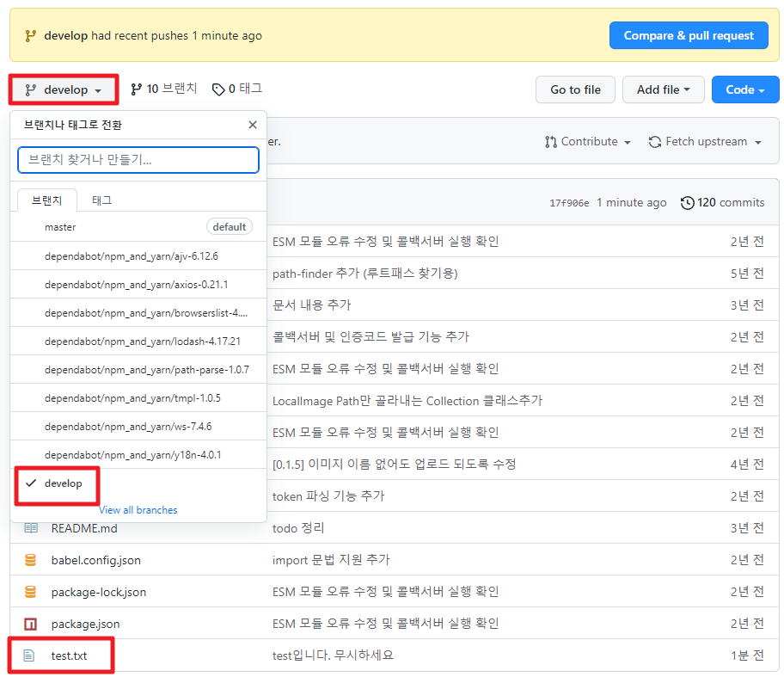Viewport: 784px width, 677px height.
Task: Open commit 'LocalImage Path만 골라내는 Collection 클래스추가'
Action: [407, 401]
